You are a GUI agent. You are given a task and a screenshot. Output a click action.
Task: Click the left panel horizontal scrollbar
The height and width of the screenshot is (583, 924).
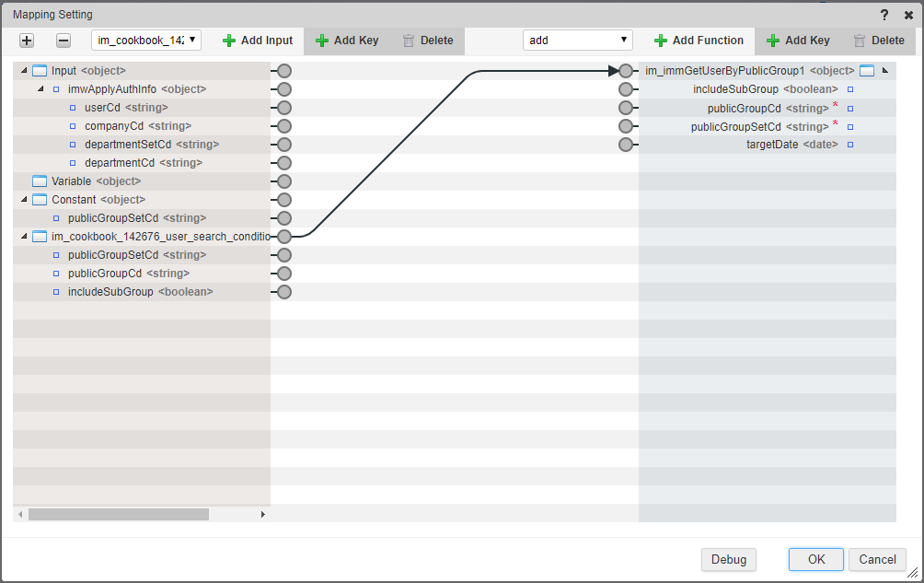click(118, 514)
